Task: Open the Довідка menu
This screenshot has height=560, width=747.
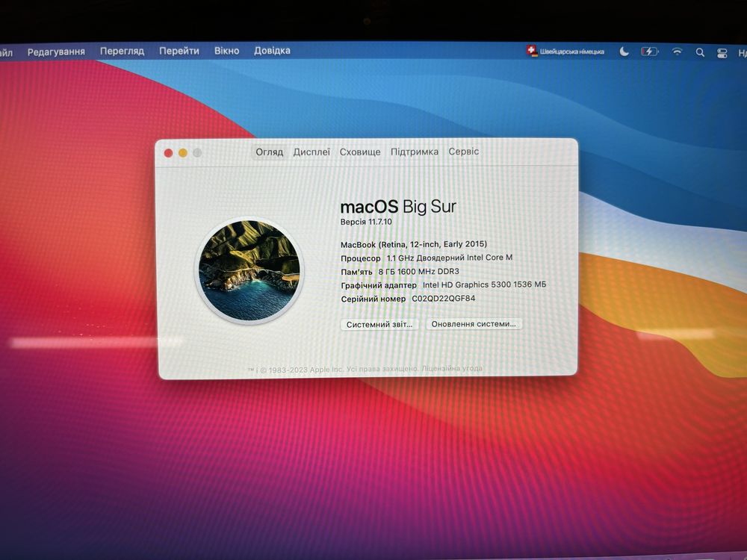Action: pos(272,51)
